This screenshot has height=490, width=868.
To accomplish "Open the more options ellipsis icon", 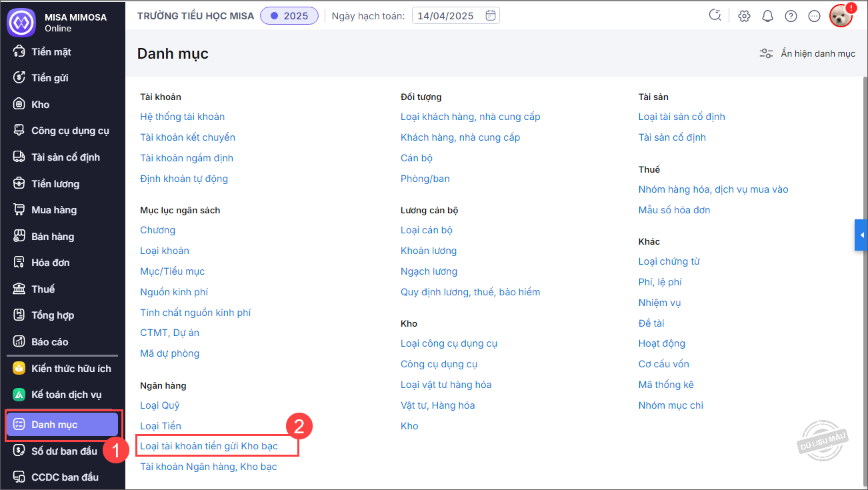I will [x=814, y=16].
